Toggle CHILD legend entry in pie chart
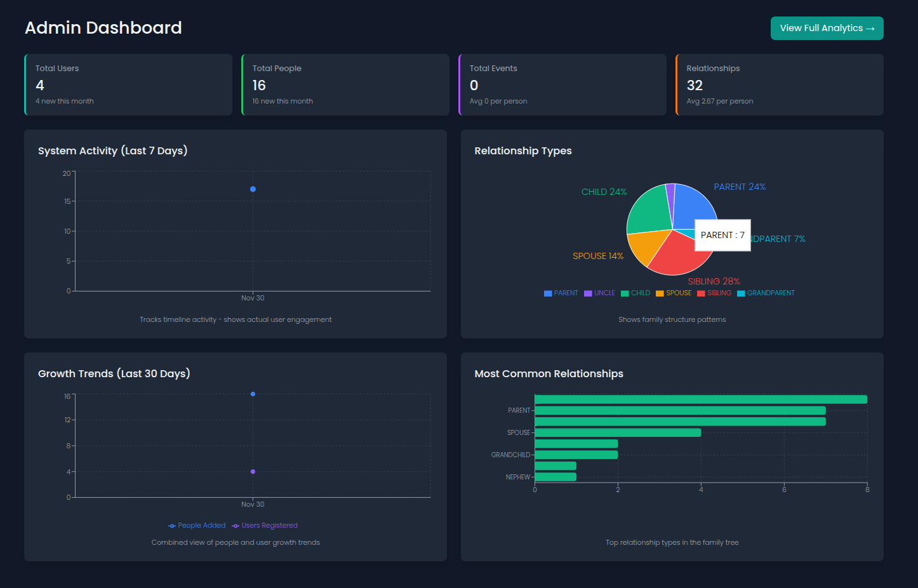This screenshot has height=588, width=918. [635, 293]
